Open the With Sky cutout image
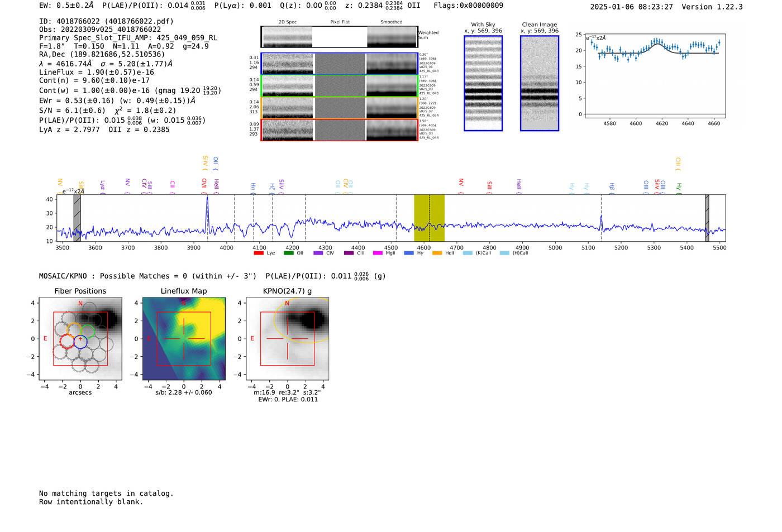Screen dimensions: 782x532 click(483, 83)
